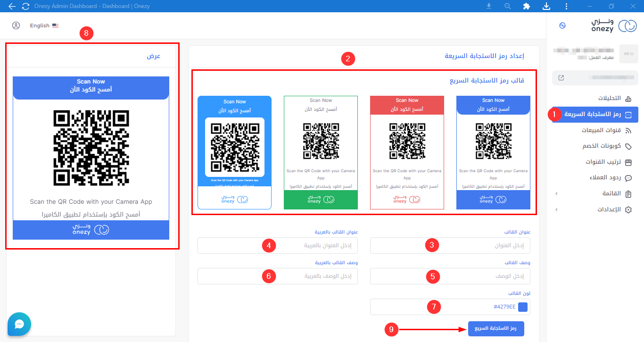This screenshot has height=342, width=644.
Task: Click the القائمة clipboard icon
Action: pyautogui.click(x=628, y=194)
